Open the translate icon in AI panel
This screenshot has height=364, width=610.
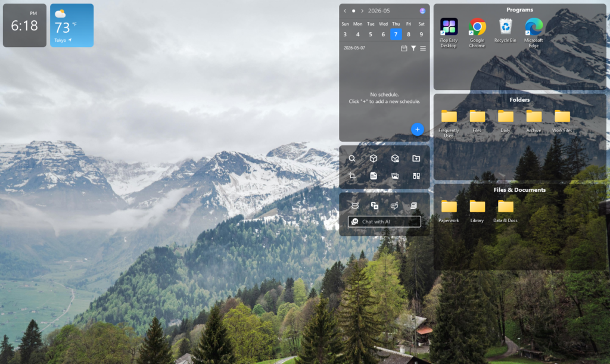click(375, 206)
